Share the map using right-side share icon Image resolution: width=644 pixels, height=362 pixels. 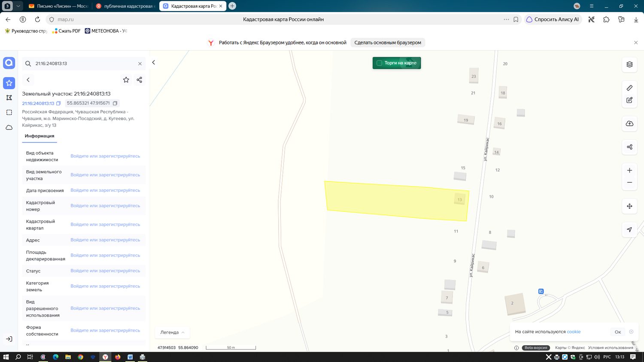click(x=629, y=147)
